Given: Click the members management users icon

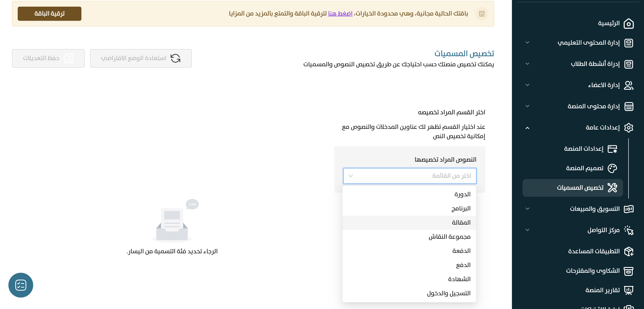Looking at the screenshot, I should 629,85.
